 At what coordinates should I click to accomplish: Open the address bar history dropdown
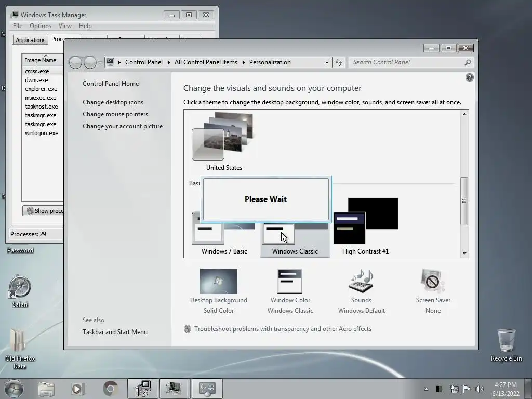[x=327, y=62]
